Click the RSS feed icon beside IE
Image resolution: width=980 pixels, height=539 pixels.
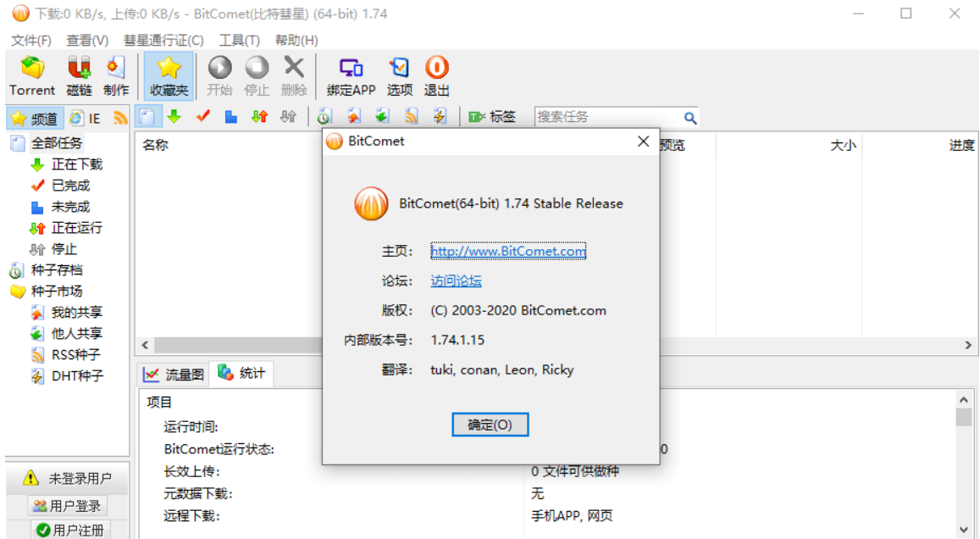point(120,118)
